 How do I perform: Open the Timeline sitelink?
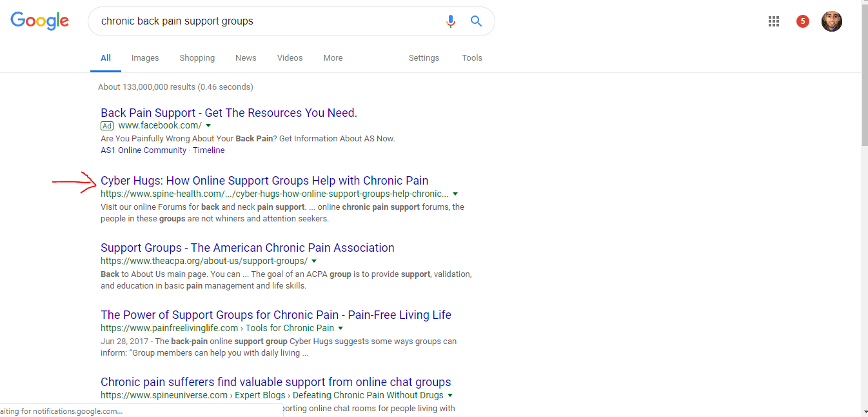(x=209, y=150)
